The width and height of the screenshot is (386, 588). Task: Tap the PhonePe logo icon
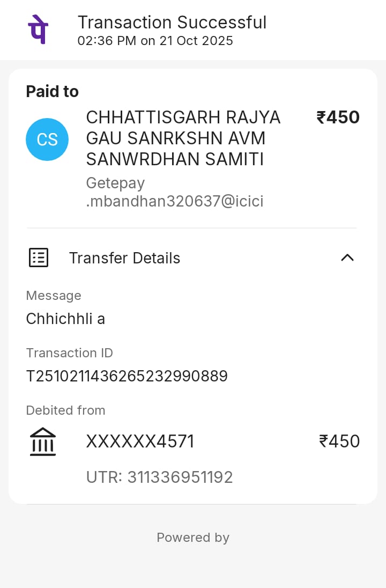pos(38,30)
